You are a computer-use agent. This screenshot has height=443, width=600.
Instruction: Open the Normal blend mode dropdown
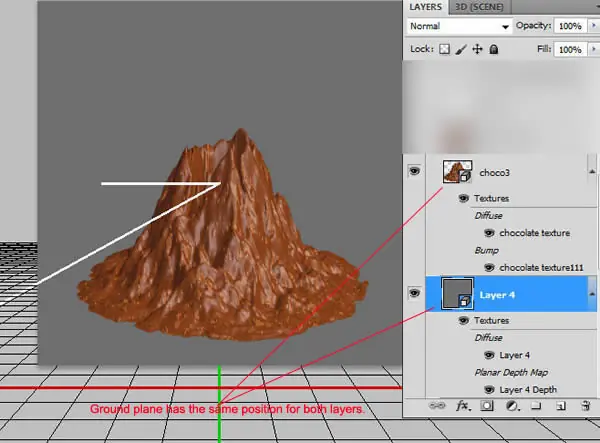point(459,26)
